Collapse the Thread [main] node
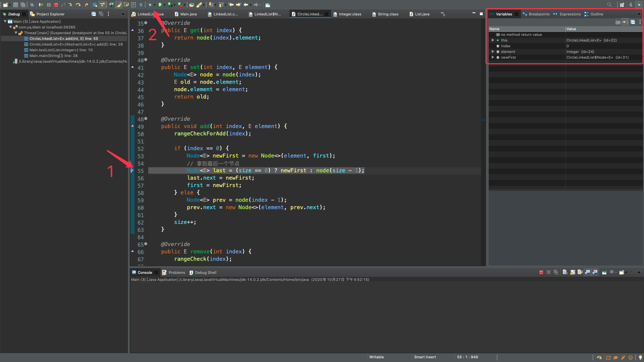Image resolution: width=644 pixels, height=362 pixels. (16, 33)
